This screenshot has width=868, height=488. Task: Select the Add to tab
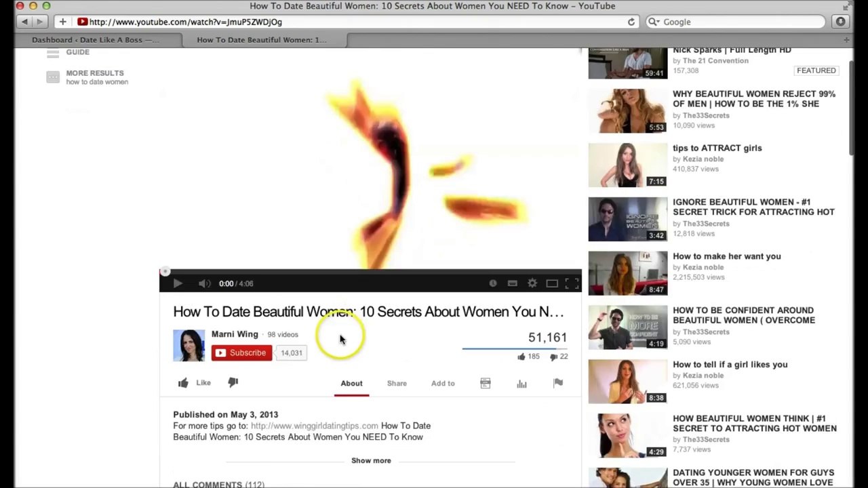(x=443, y=384)
